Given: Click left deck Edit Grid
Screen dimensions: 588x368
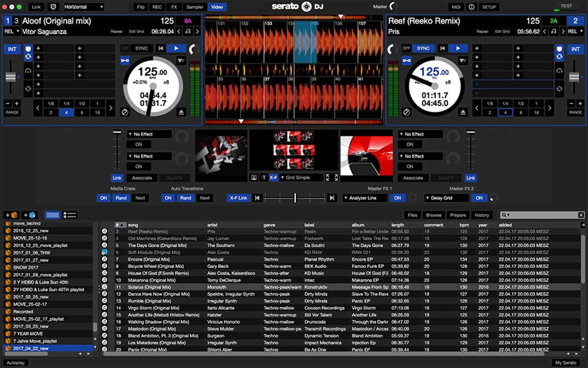Looking at the screenshot, I should coord(136,31).
